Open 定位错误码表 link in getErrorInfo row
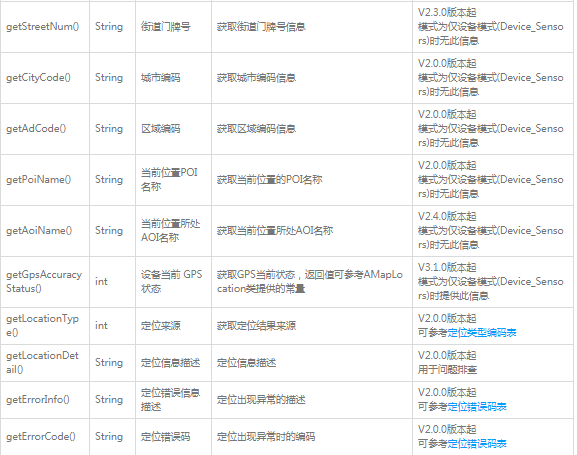The image size is (577, 455). click(x=477, y=407)
